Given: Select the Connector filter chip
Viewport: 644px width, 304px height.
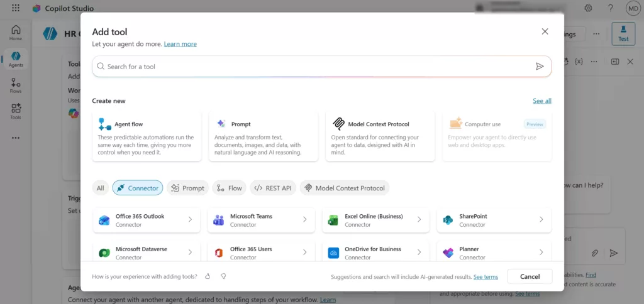Looking at the screenshot, I should 138,188.
